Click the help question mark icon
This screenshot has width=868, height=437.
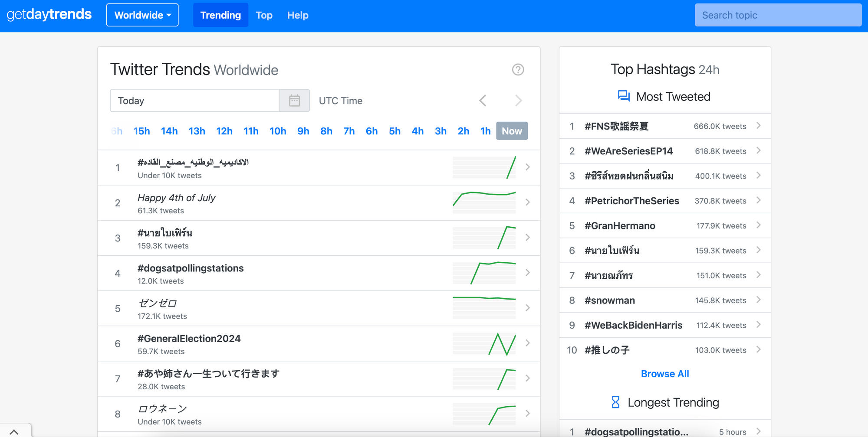click(x=518, y=69)
